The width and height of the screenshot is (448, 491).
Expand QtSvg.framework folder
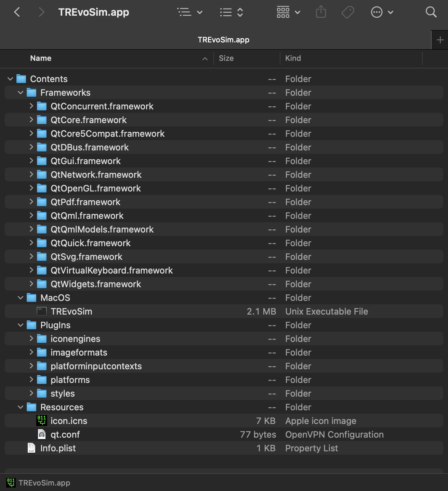point(31,256)
